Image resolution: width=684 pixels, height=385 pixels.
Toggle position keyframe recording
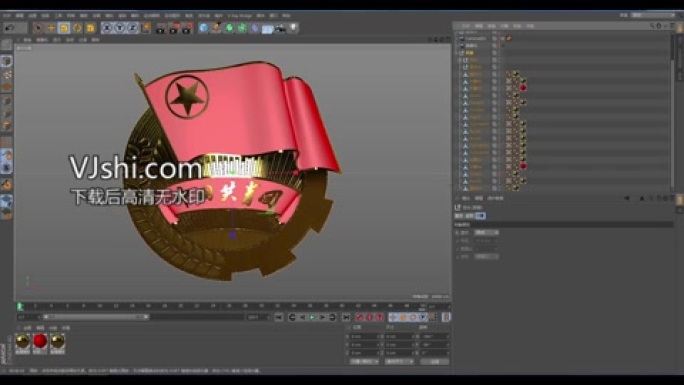(x=393, y=317)
